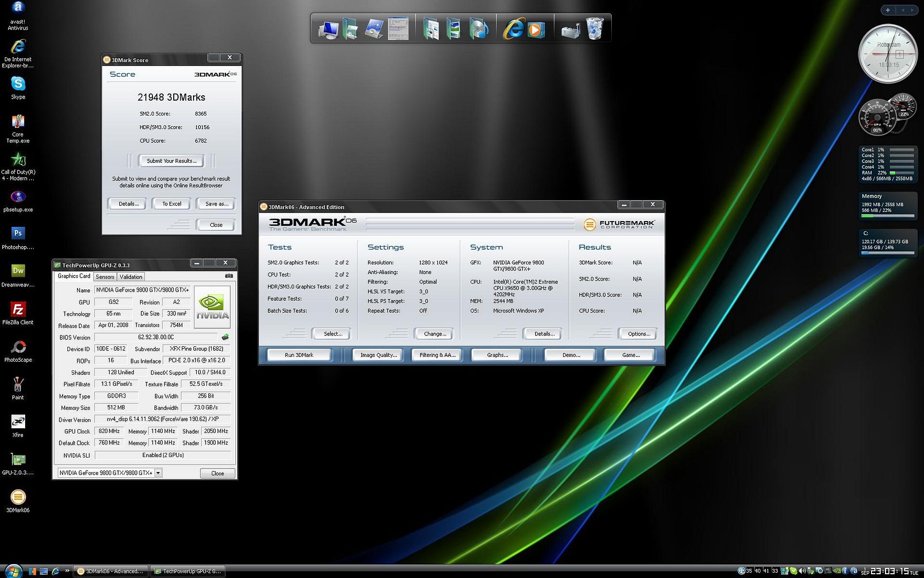The width and height of the screenshot is (924, 578).
Task: Click BIOS Version field 62.92.3B.00.0C
Action: click(x=156, y=337)
